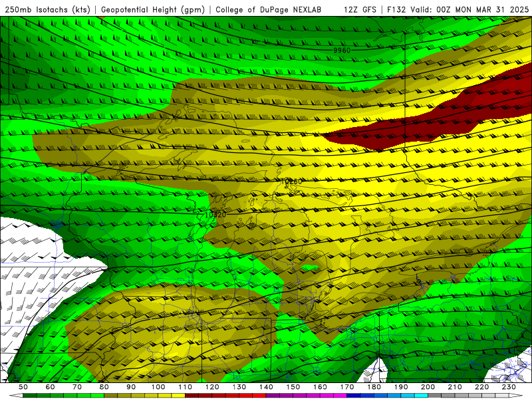Click the 110 value on the legend scale
The image size is (532, 399).
pos(186,387)
